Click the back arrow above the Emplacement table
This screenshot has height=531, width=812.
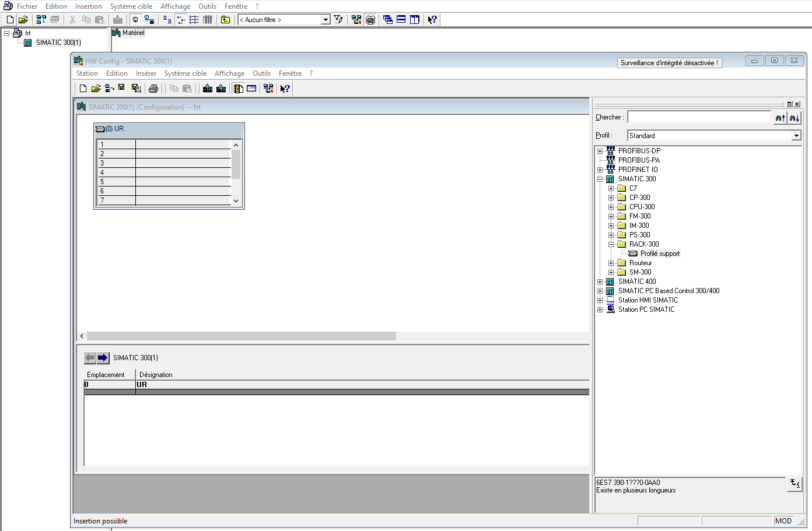[90, 357]
